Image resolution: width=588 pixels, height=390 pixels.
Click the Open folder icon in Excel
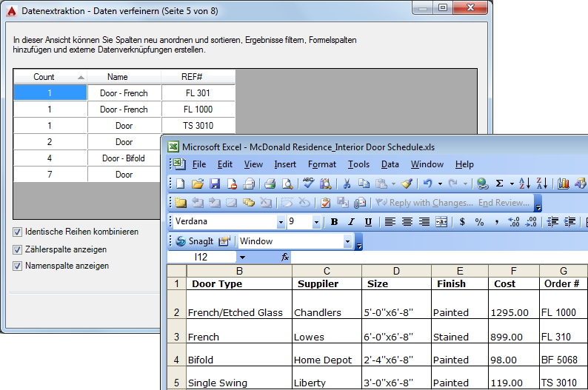[x=197, y=184]
